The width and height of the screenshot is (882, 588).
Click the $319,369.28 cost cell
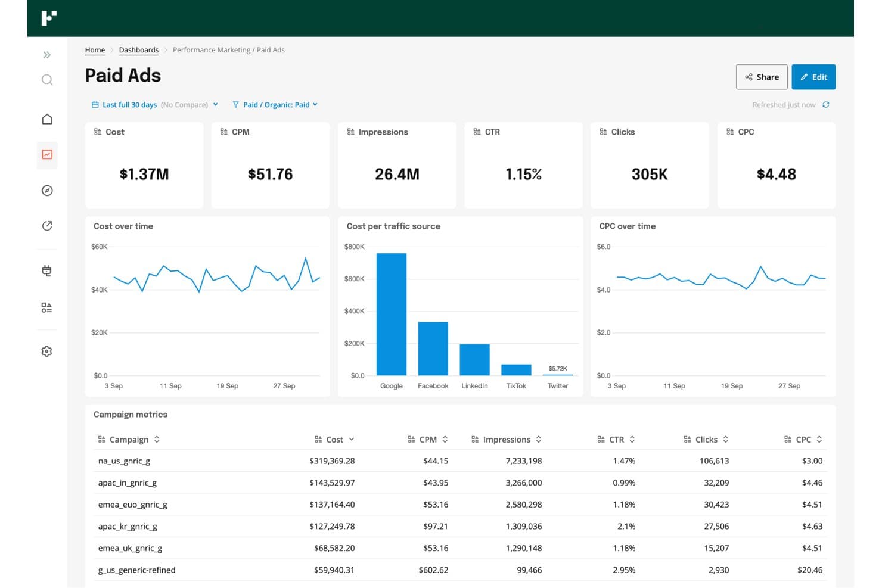point(332,461)
